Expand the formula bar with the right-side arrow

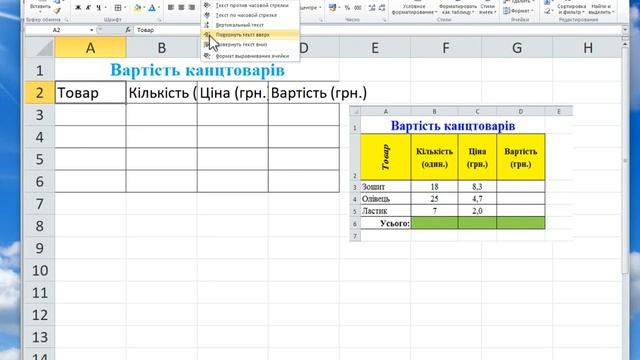coord(625,30)
